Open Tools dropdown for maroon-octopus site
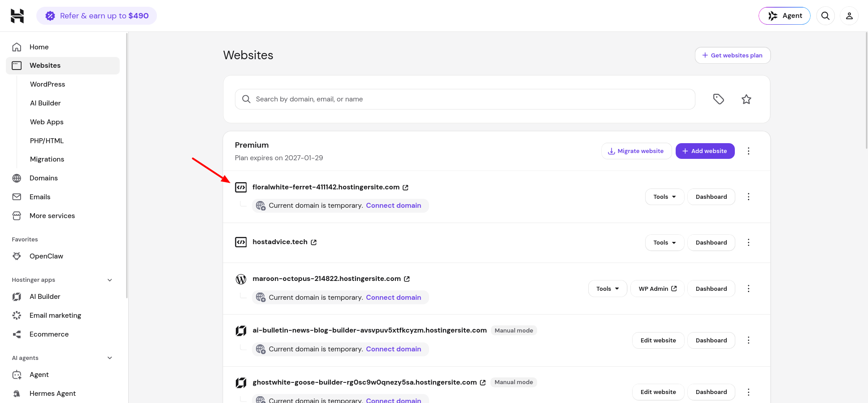Image resolution: width=868 pixels, height=403 pixels. coord(608,289)
